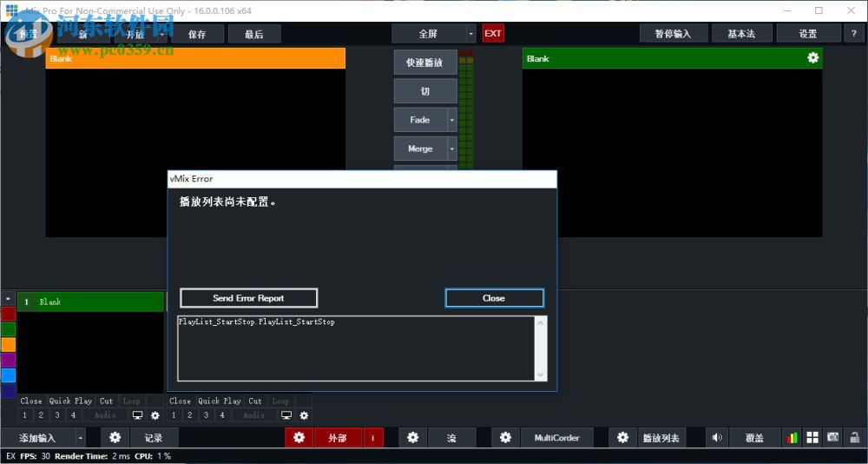Open settings gear on second input tile

coord(304,414)
